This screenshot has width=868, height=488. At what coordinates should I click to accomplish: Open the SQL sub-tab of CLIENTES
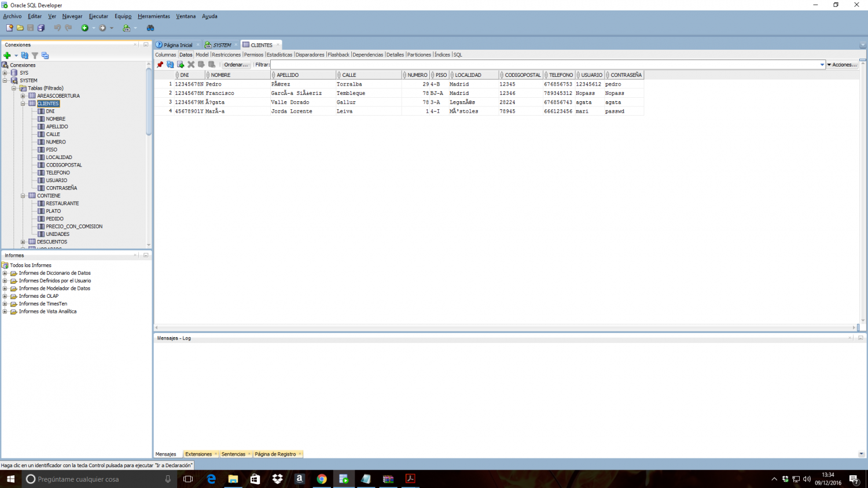coord(458,55)
